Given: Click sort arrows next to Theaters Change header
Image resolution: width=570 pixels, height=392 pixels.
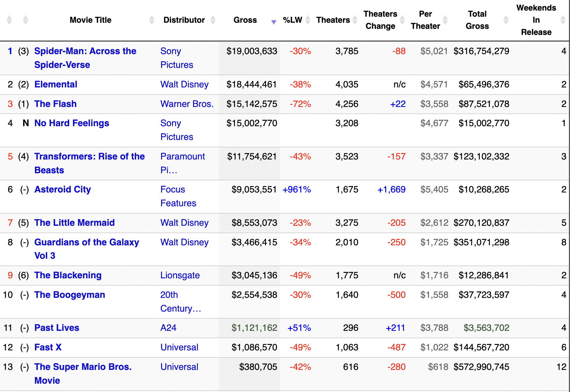Looking at the screenshot, I should click(403, 20).
